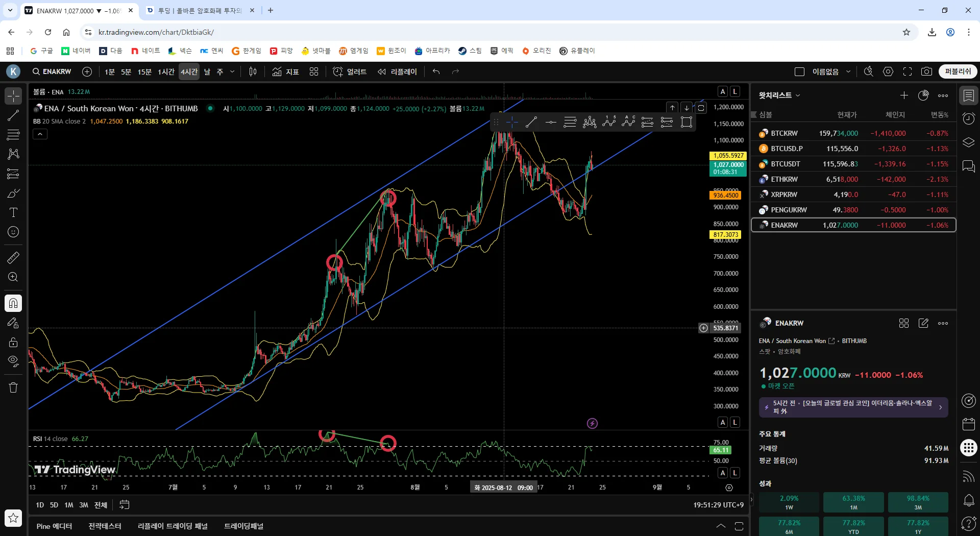This screenshot has width=980, height=536.
Task: Open watchlist more options menu
Action: click(x=943, y=95)
